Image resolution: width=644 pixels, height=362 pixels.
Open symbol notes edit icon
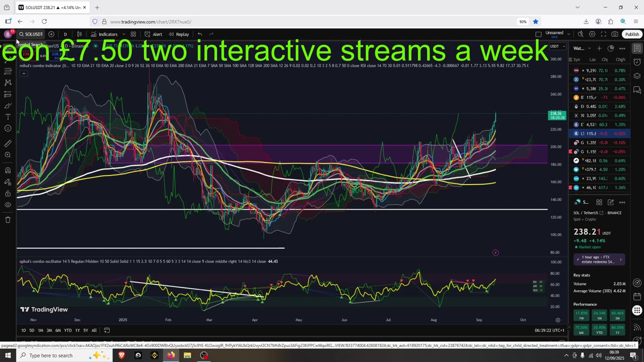(x=611, y=202)
